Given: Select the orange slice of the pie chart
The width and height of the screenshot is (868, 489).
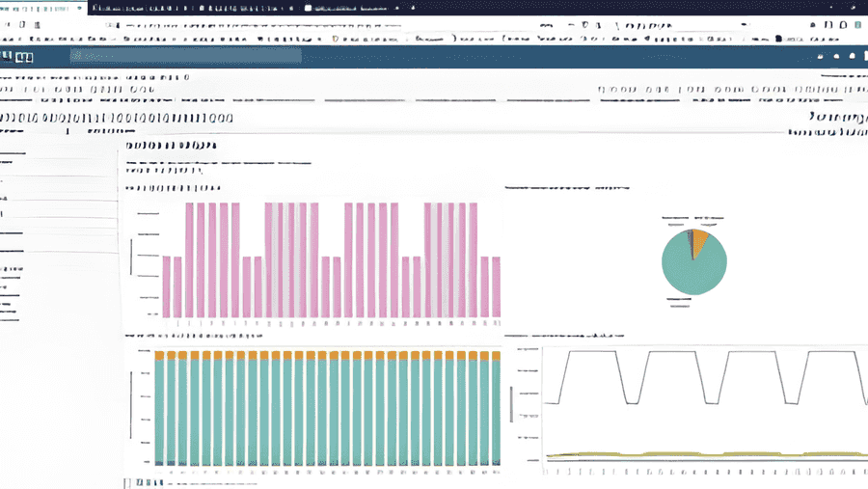Looking at the screenshot, I should (x=701, y=239).
